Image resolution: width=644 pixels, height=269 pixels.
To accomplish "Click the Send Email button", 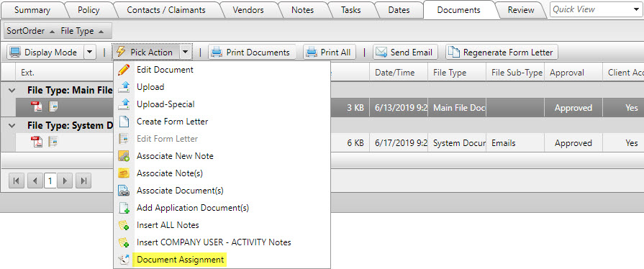I will click(405, 53).
